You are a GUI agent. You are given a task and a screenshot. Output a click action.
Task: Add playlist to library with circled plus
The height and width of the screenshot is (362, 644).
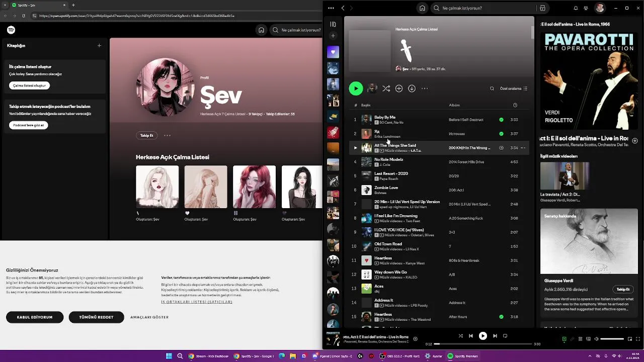point(399,88)
